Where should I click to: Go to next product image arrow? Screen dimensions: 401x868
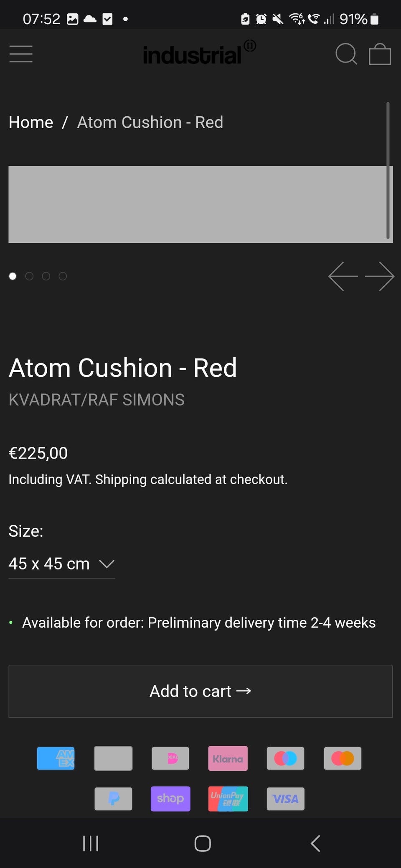pos(379,276)
